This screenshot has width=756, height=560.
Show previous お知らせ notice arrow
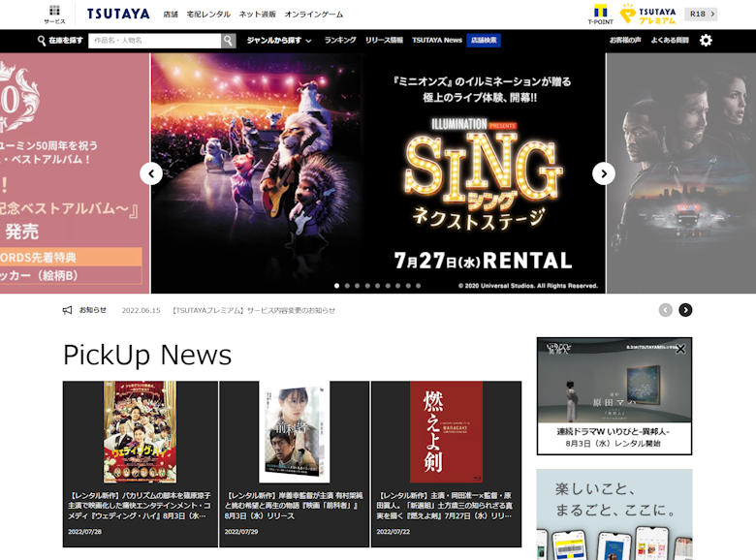[x=665, y=310]
